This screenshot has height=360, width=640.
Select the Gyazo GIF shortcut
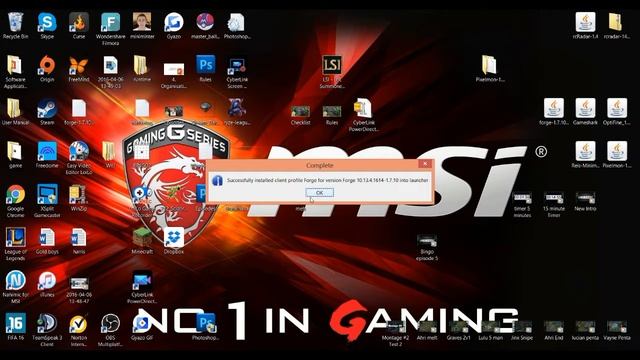[142, 327]
